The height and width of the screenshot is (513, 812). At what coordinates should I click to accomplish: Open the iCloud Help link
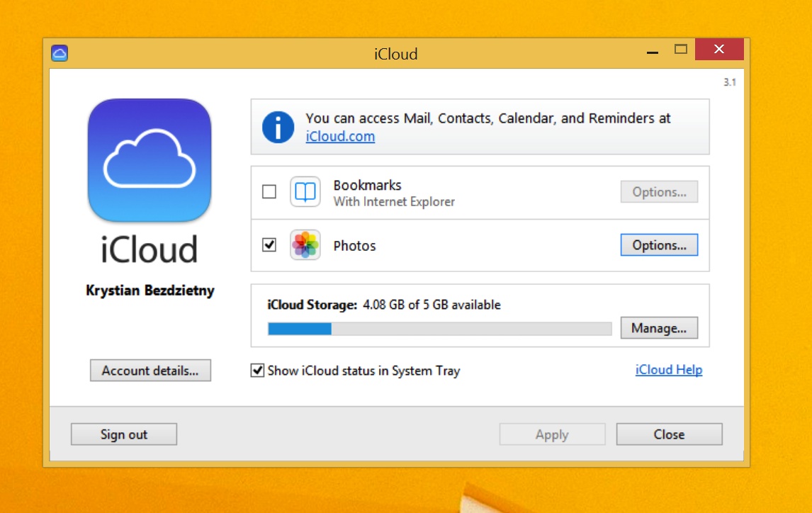[669, 370]
